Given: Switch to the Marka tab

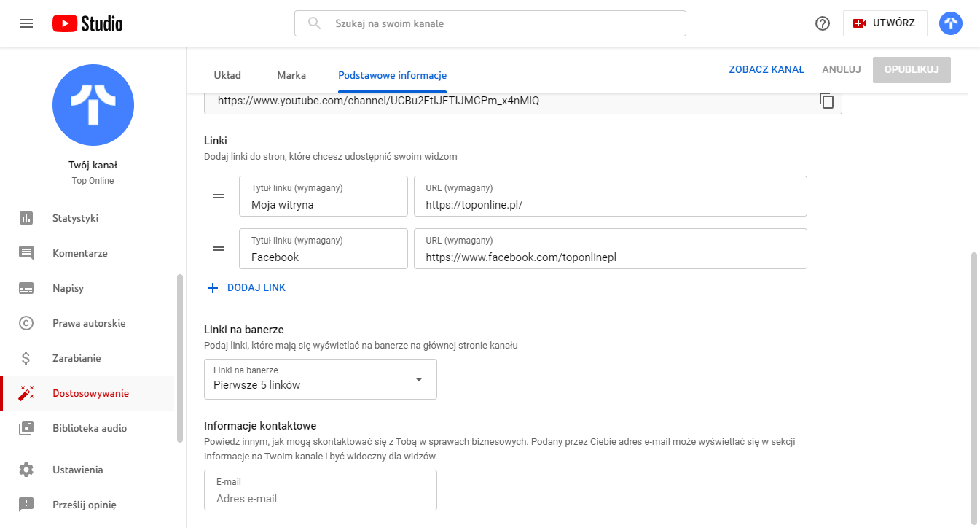Looking at the screenshot, I should pyautogui.click(x=291, y=75).
